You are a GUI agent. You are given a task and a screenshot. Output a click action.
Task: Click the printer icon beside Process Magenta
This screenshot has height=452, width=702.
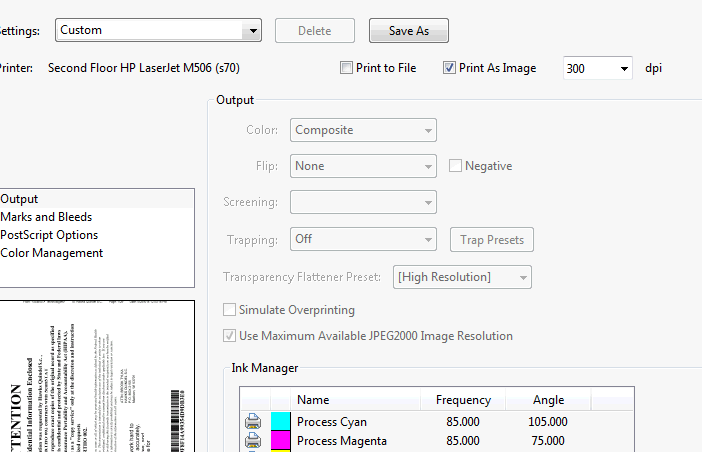point(253,441)
